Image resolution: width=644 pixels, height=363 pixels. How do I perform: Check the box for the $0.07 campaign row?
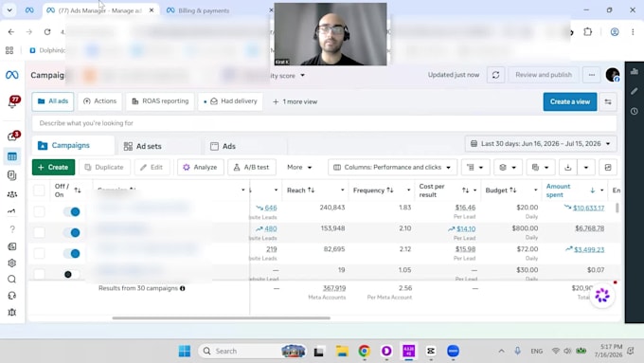coord(39,274)
